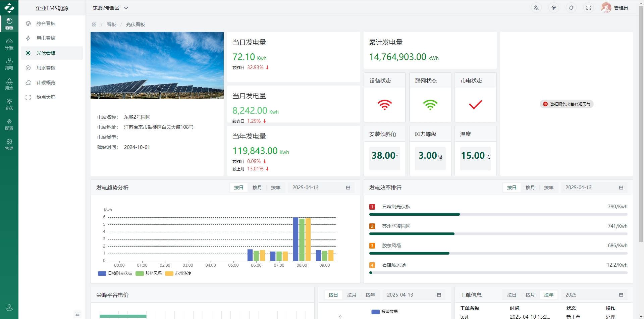Select 用电看板 in the side menu

click(46, 38)
